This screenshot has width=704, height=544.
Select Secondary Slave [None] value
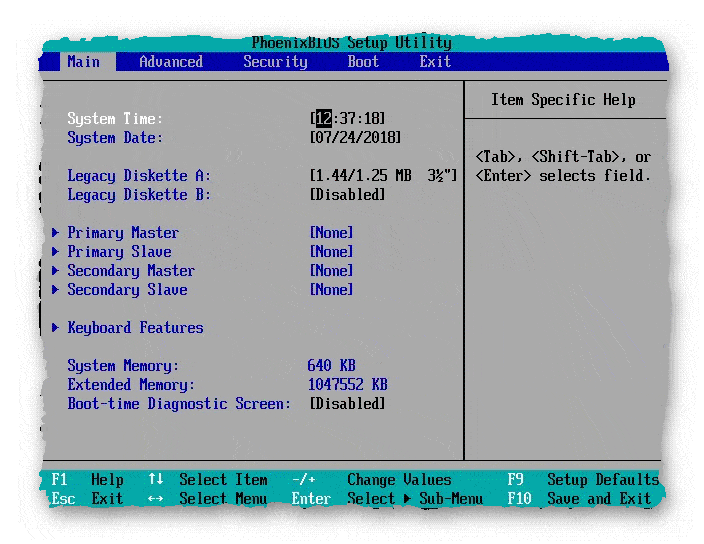coord(331,290)
